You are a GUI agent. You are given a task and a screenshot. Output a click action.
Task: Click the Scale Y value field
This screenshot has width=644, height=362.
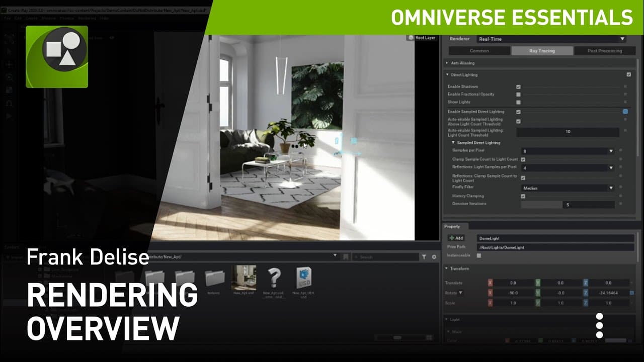[x=560, y=303]
